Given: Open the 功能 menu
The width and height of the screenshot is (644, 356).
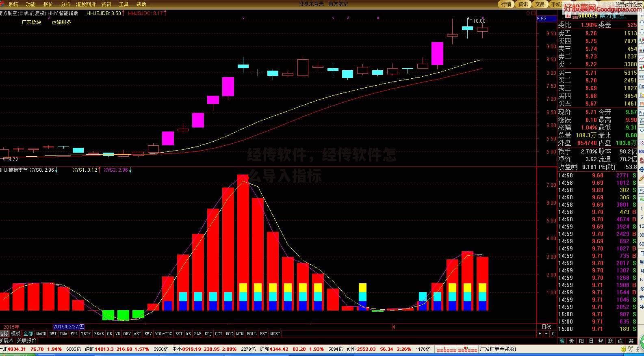Looking at the screenshot, I should click(31, 4).
